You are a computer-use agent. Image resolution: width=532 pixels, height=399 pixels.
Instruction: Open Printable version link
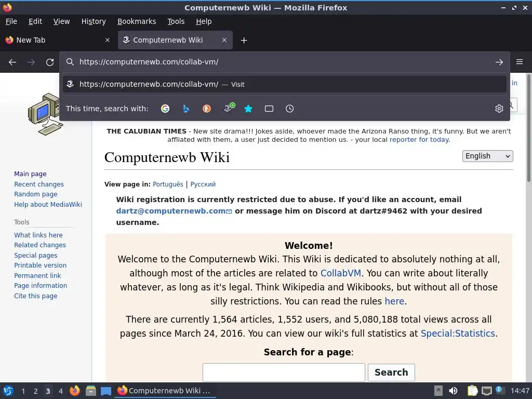pyautogui.click(x=41, y=265)
